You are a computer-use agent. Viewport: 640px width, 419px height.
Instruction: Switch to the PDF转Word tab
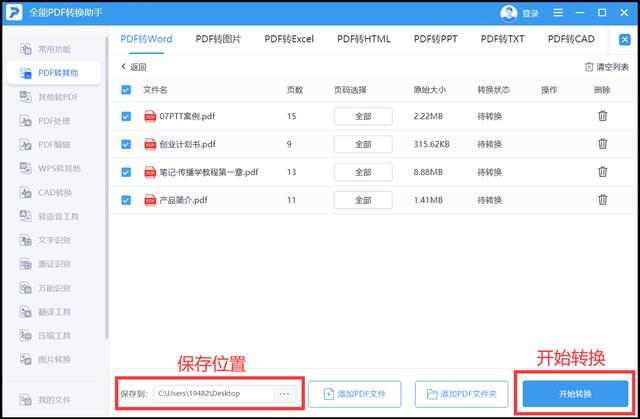click(x=146, y=39)
